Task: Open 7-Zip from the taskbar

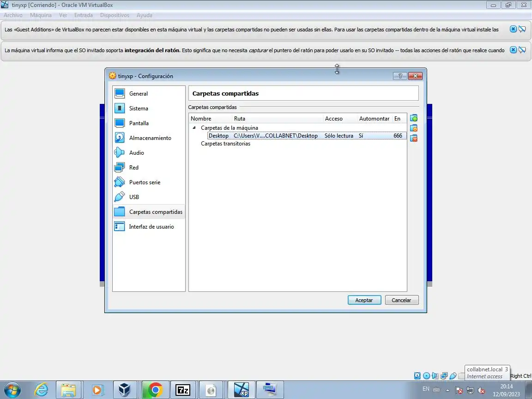Action: point(182,389)
